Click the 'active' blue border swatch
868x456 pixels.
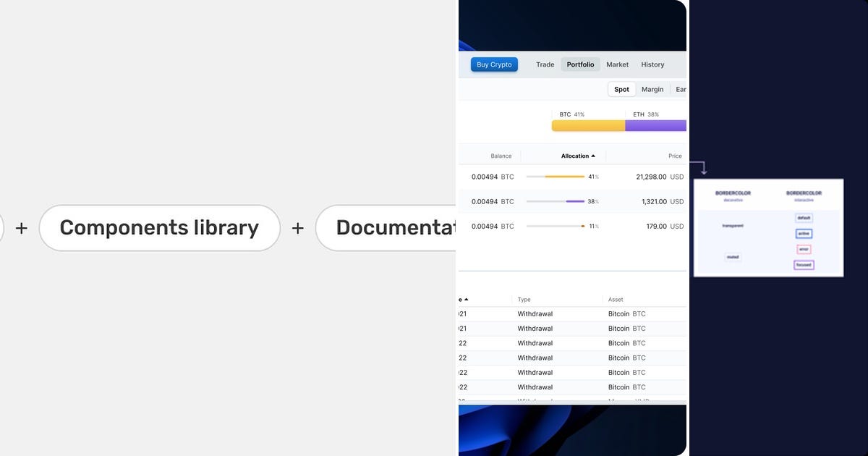[x=803, y=234]
